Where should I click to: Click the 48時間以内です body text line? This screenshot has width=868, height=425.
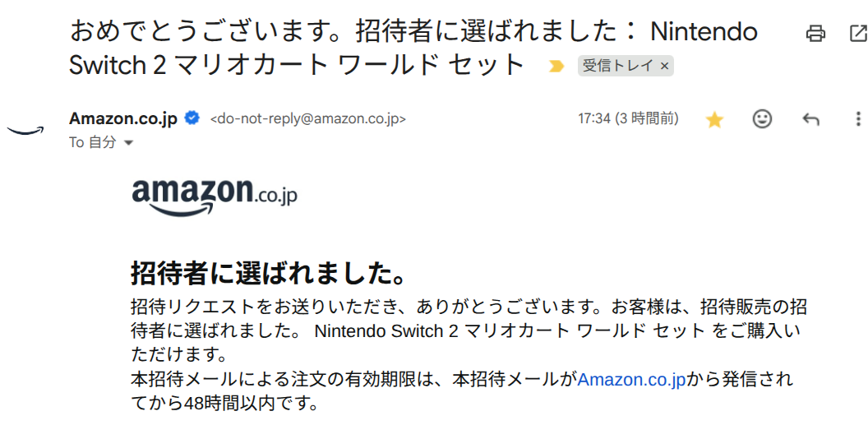coord(224,402)
